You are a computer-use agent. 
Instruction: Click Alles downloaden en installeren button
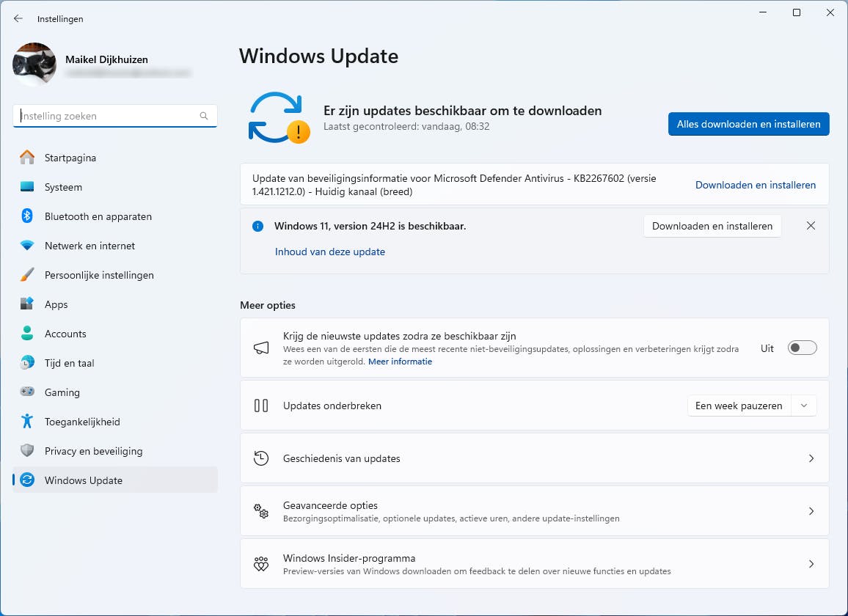pyautogui.click(x=748, y=124)
